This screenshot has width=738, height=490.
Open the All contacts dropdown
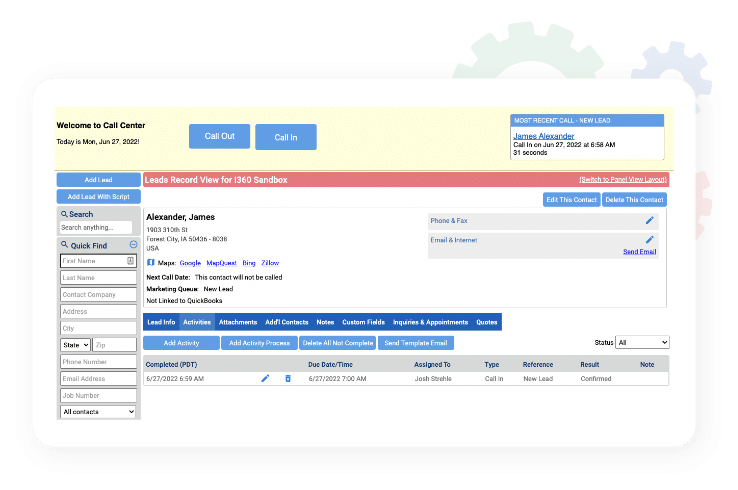[x=98, y=412]
